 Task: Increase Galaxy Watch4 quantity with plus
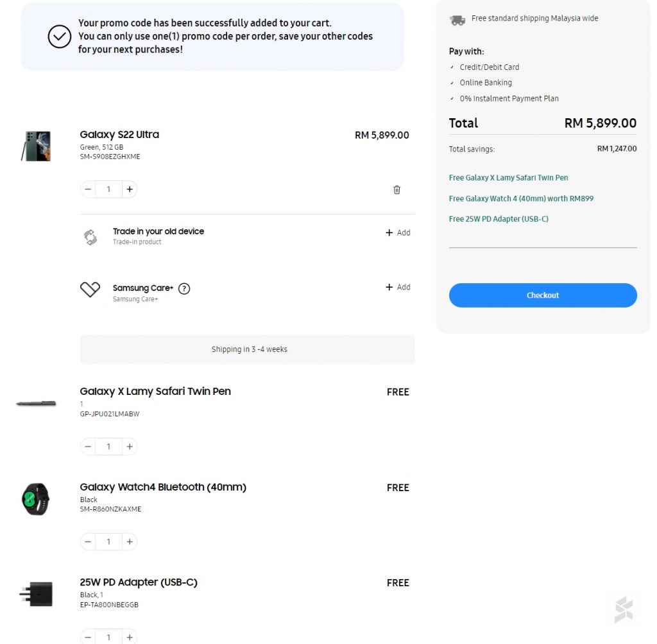click(130, 542)
